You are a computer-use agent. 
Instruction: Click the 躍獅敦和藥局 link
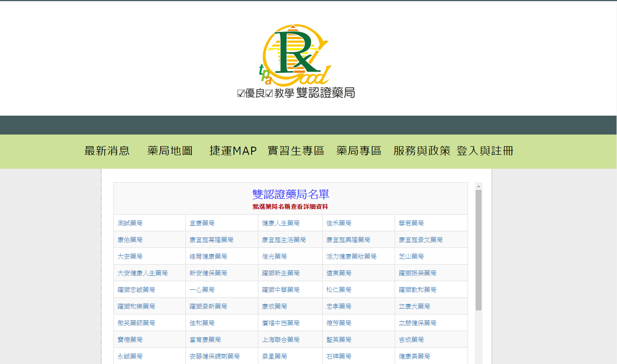click(x=418, y=290)
